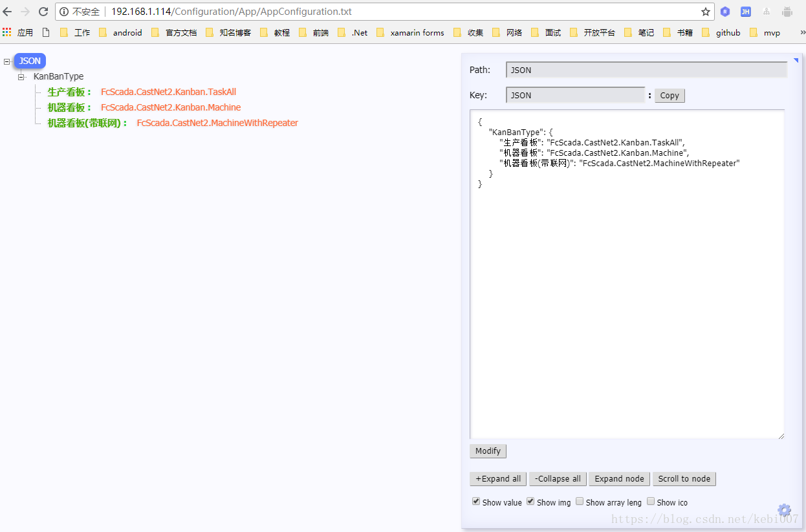Image resolution: width=806 pixels, height=532 pixels.
Task: Click the browser forward arrow
Action: click(25, 12)
